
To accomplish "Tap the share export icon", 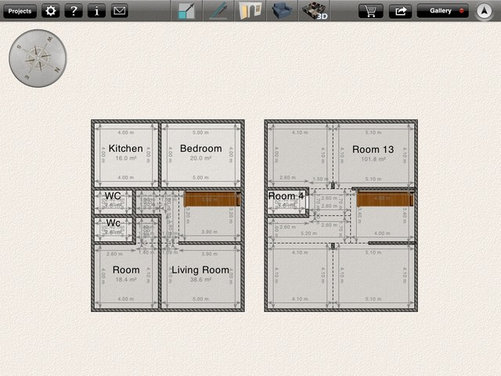I will coord(400,11).
